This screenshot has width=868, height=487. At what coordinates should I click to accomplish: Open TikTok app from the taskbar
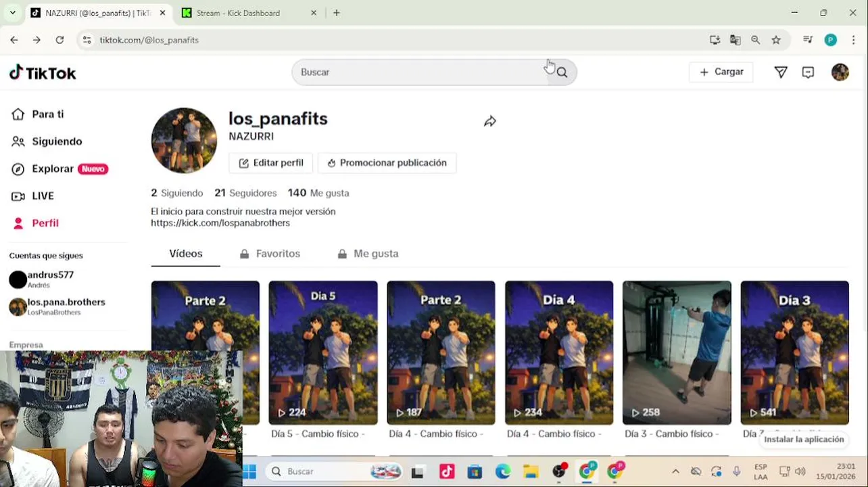tap(446, 471)
